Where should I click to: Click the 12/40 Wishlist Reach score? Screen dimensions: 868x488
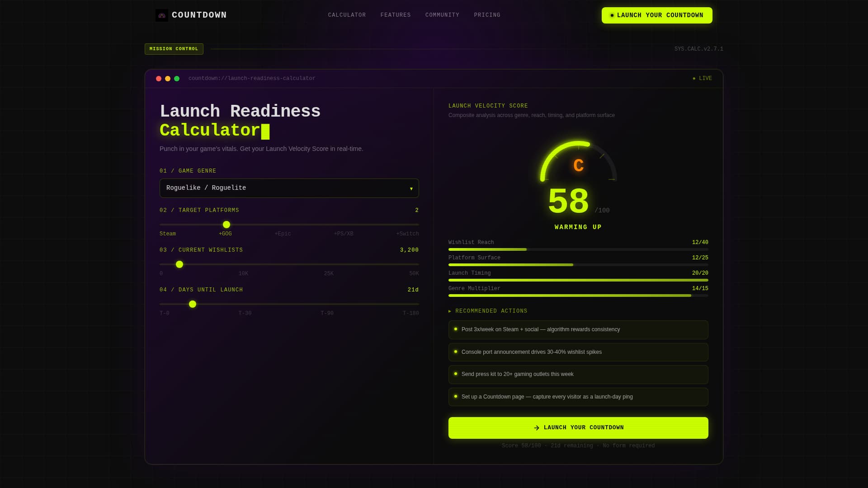700,243
